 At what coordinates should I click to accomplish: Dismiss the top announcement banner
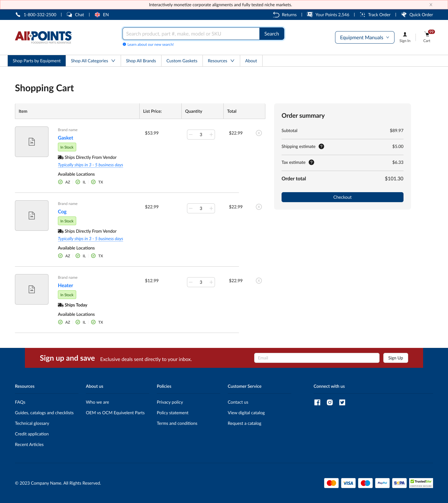click(431, 5)
